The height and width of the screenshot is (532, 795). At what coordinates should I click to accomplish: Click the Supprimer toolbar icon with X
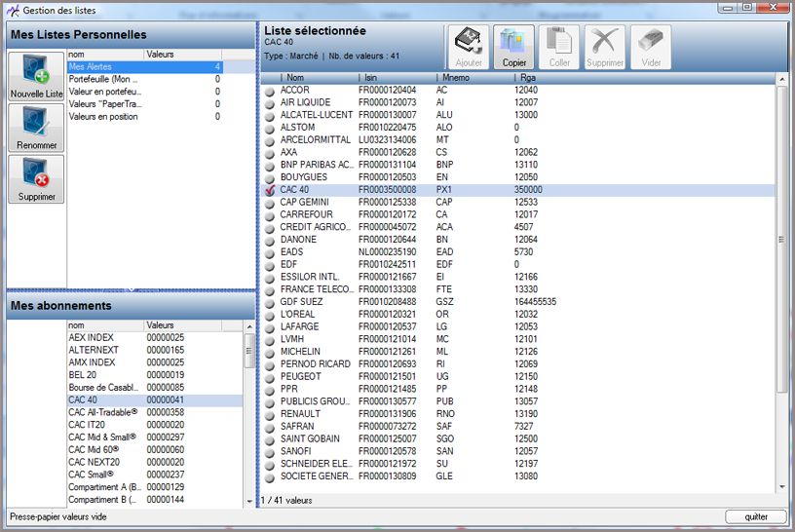605,47
